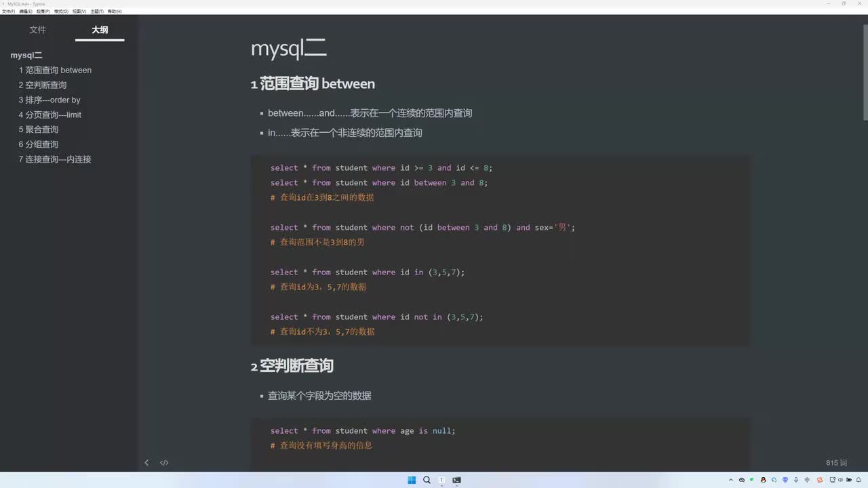Open the 文件(F) menu
This screenshot has width=868, height=488.
coord(8,12)
